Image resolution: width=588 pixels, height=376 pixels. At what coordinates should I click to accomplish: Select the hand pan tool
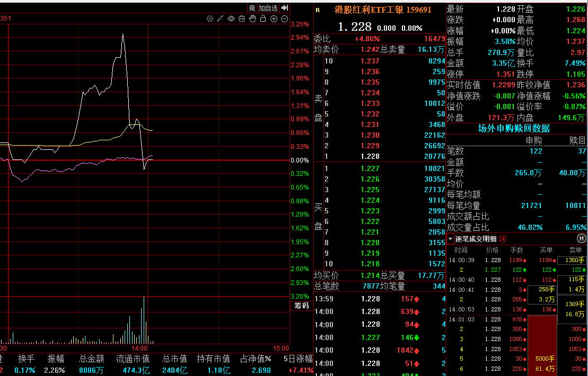[x=252, y=19]
